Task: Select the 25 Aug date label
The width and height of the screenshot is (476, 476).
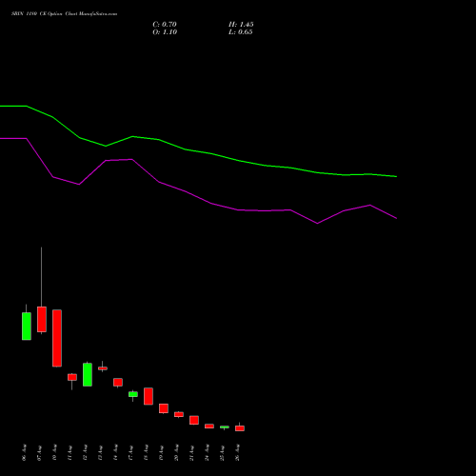Action: (222, 452)
